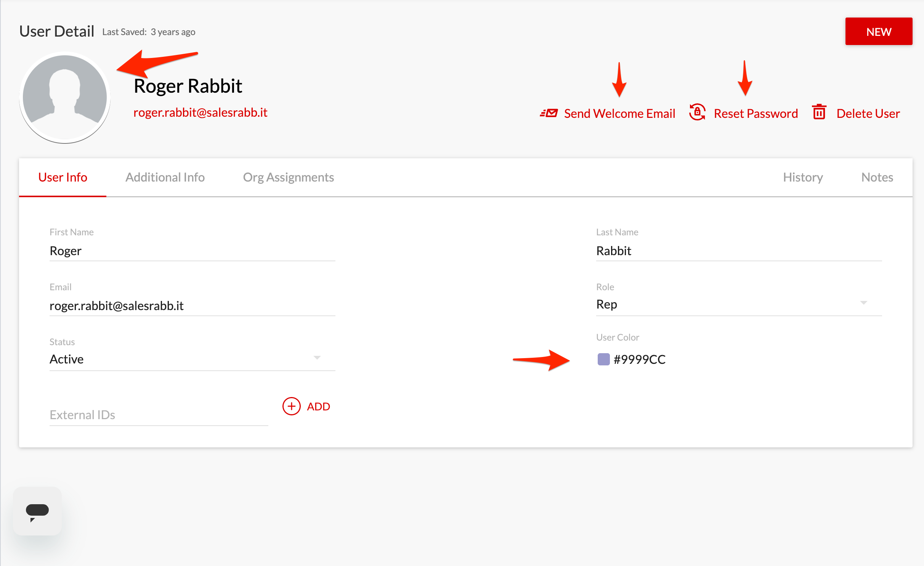Screen dimensions: 924x566
Task: Click the roger.rabbit@salesrabb.it email link
Action: [x=201, y=112]
